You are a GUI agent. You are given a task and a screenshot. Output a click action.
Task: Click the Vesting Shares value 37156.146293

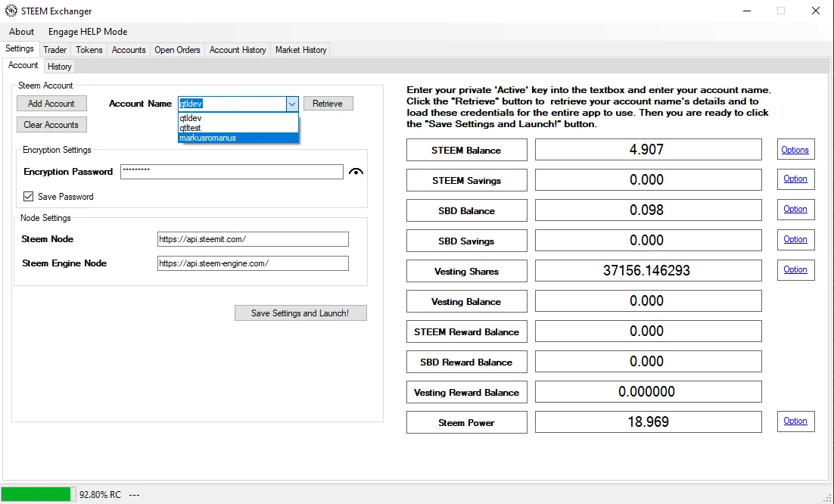[648, 271]
